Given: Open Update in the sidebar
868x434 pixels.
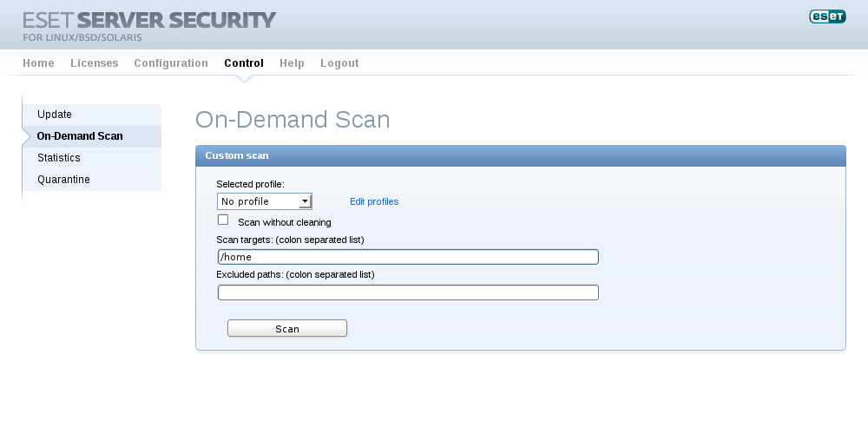Looking at the screenshot, I should coord(92,115).
